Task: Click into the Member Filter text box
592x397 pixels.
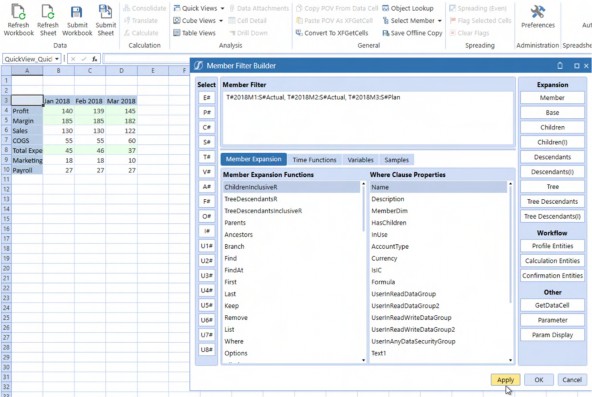Action: 368,118
